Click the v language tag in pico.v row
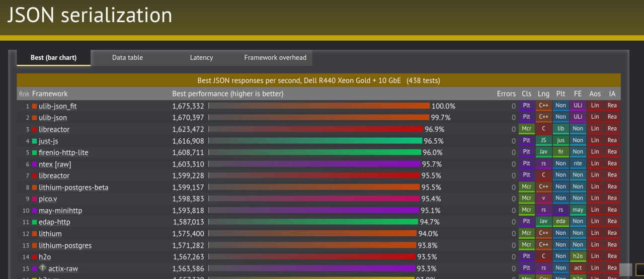The height and width of the screenshot is (279, 644). point(543,199)
